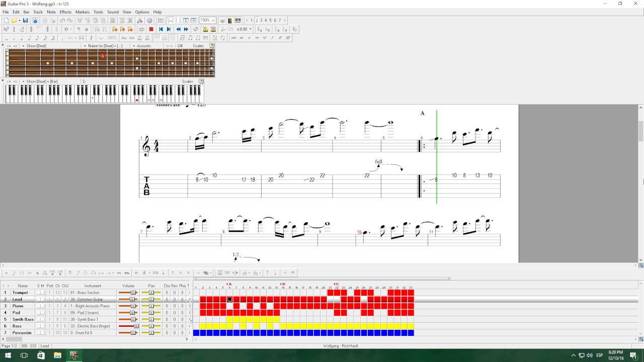Toggle Mute for the Percusión track
Image resolution: width=644 pixels, height=362 pixels.
[x=43, y=332]
